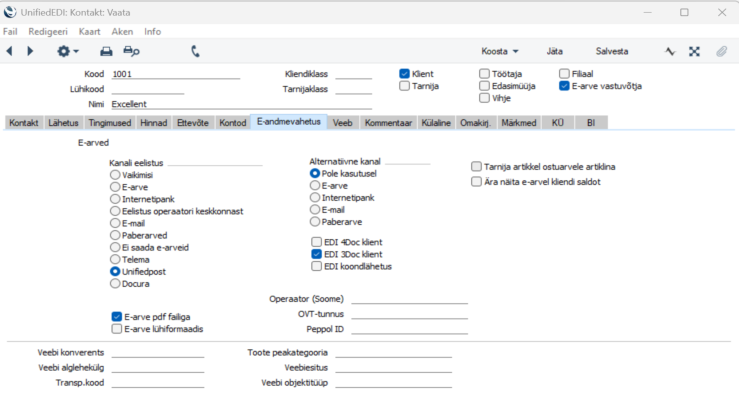Switch to the BI tab

(x=591, y=123)
